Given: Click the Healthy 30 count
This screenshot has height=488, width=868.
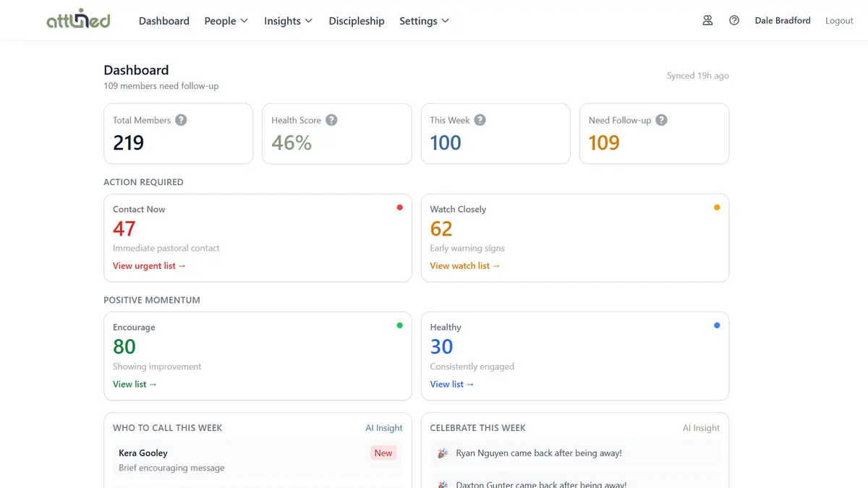Looking at the screenshot, I should [441, 346].
